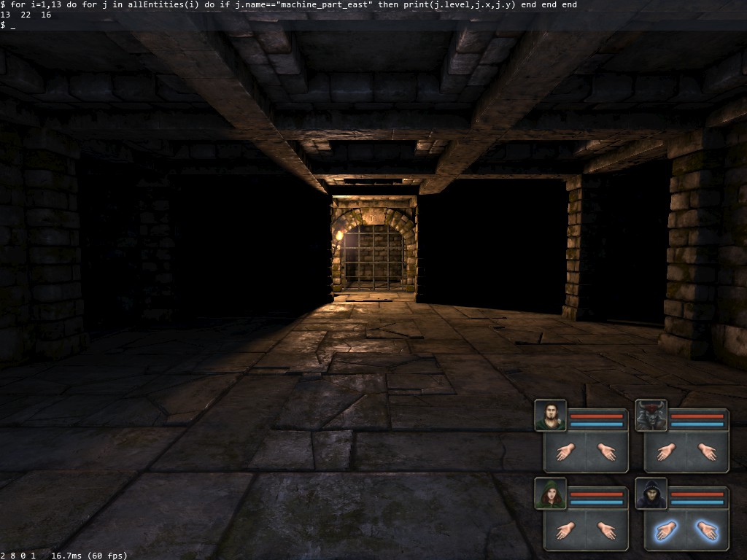Click the minotaur's blue energy bar

click(697, 424)
